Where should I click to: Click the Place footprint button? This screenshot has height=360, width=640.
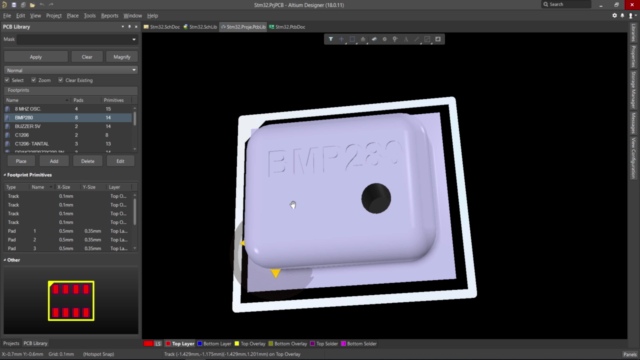21,161
